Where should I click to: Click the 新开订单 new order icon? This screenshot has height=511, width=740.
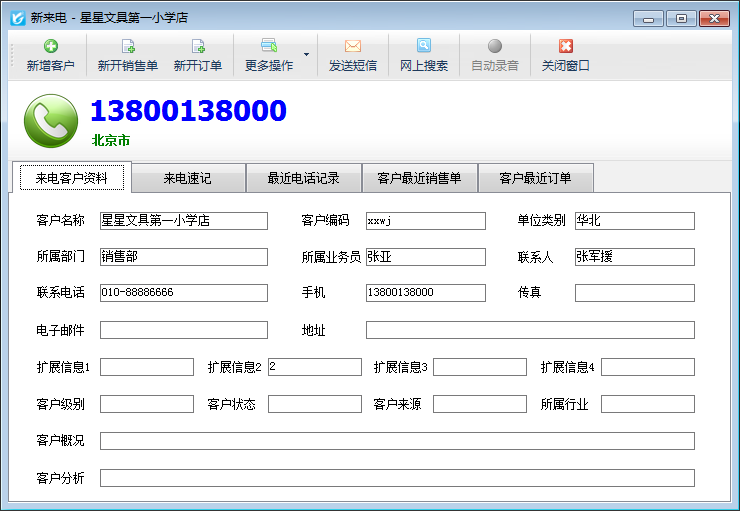click(198, 46)
